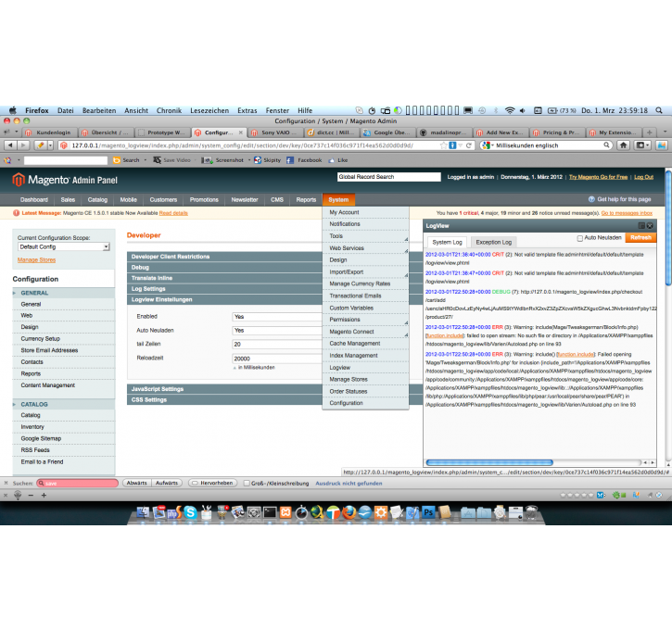Viewport: 672px width, 630px height.
Task: Open the list-all-tabs dropdown arrow
Action: [x=665, y=132]
